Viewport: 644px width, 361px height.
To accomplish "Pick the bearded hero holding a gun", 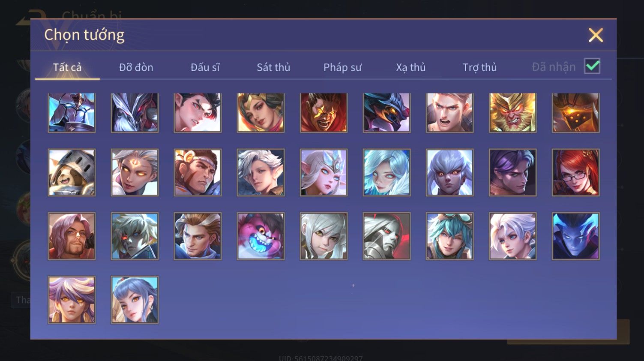I will coord(72,236).
